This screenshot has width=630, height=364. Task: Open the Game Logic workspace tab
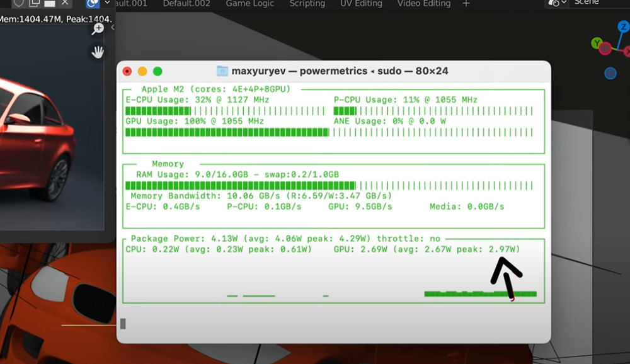point(249,4)
